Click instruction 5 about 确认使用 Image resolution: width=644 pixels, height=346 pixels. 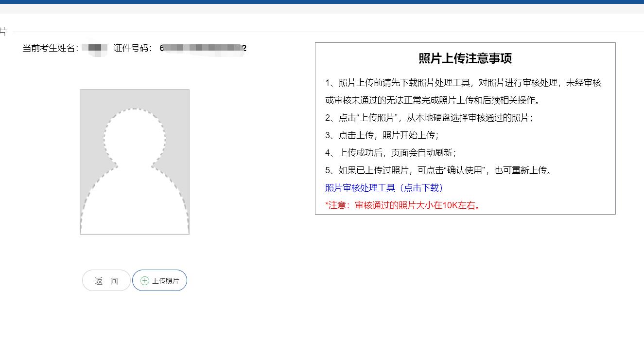pos(440,170)
